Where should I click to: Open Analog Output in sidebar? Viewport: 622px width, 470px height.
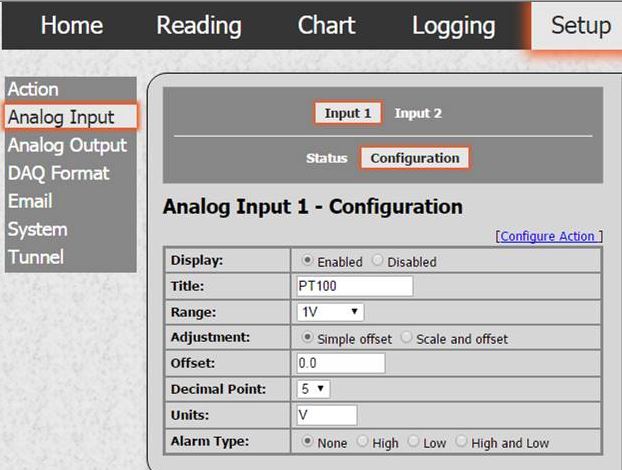(67, 145)
